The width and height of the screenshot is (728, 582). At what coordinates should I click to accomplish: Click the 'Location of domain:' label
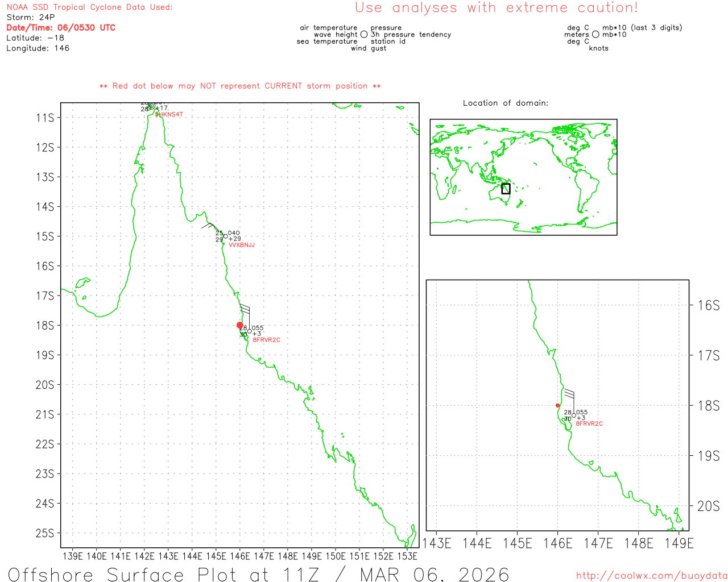506,103
